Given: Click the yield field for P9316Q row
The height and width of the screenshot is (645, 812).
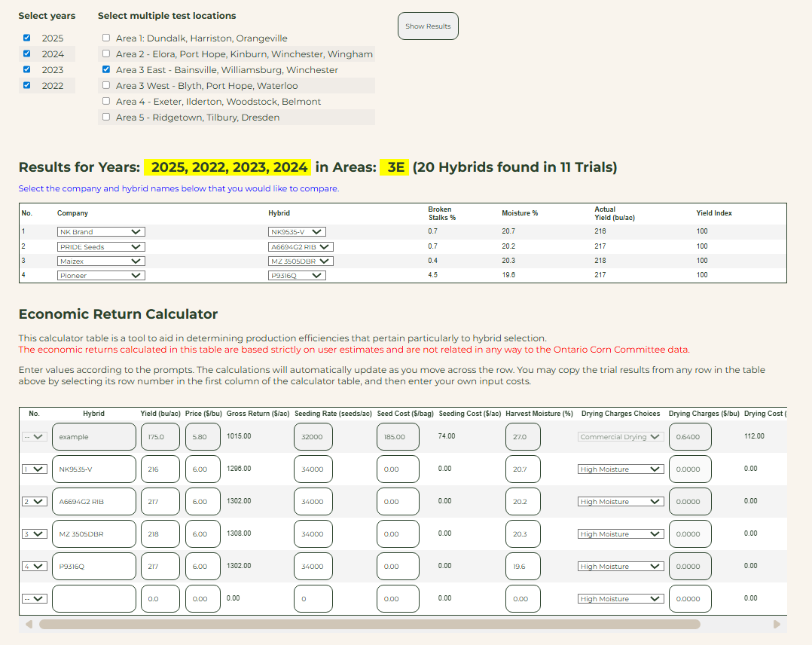Looking at the screenshot, I should click(160, 567).
